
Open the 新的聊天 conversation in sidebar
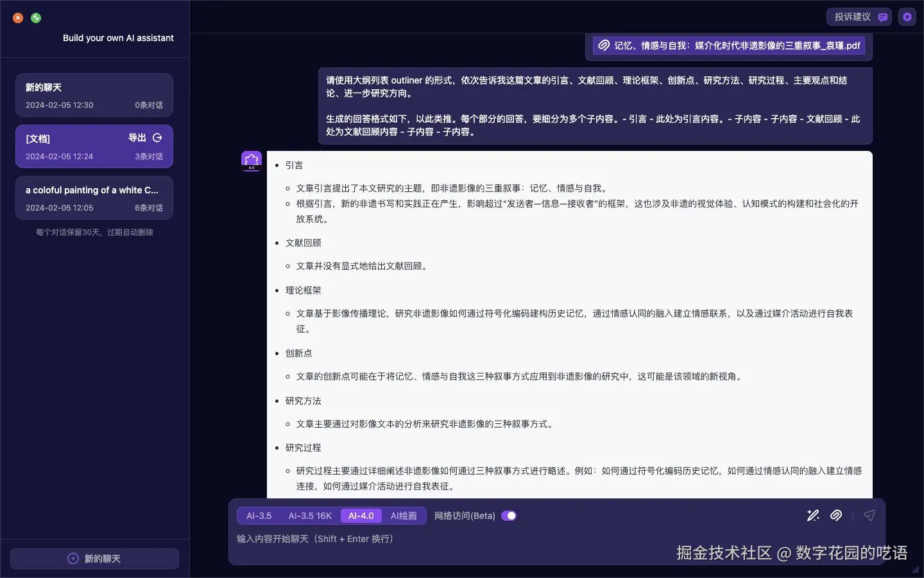(94, 95)
